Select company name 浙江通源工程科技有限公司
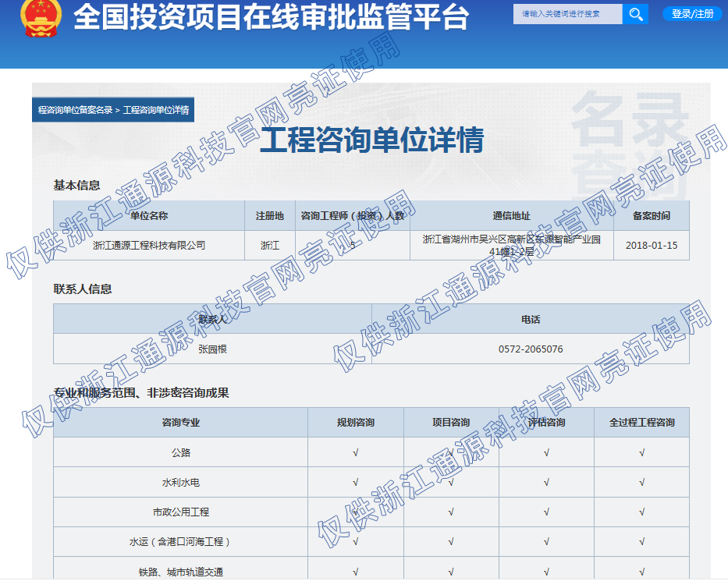The height and width of the screenshot is (581, 728). (149, 245)
